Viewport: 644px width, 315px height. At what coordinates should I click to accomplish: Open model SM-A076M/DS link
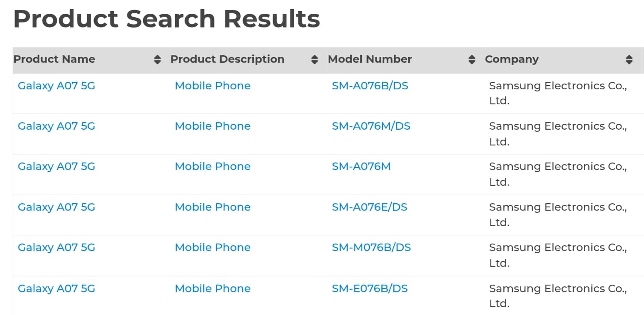[x=371, y=126]
